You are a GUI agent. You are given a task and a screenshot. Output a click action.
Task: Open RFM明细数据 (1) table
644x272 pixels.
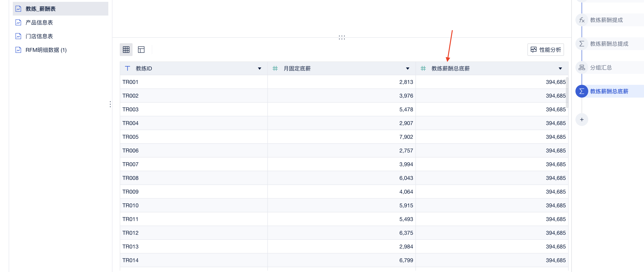[46, 50]
